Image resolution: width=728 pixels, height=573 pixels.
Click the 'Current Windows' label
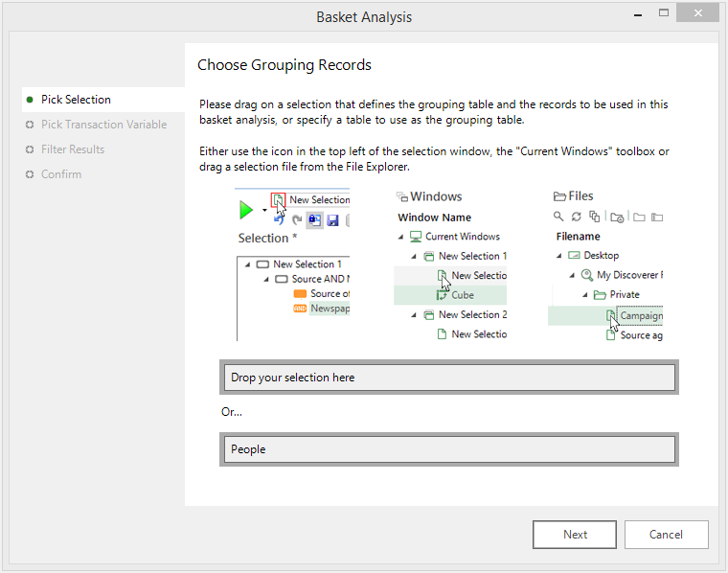[x=463, y=237]
